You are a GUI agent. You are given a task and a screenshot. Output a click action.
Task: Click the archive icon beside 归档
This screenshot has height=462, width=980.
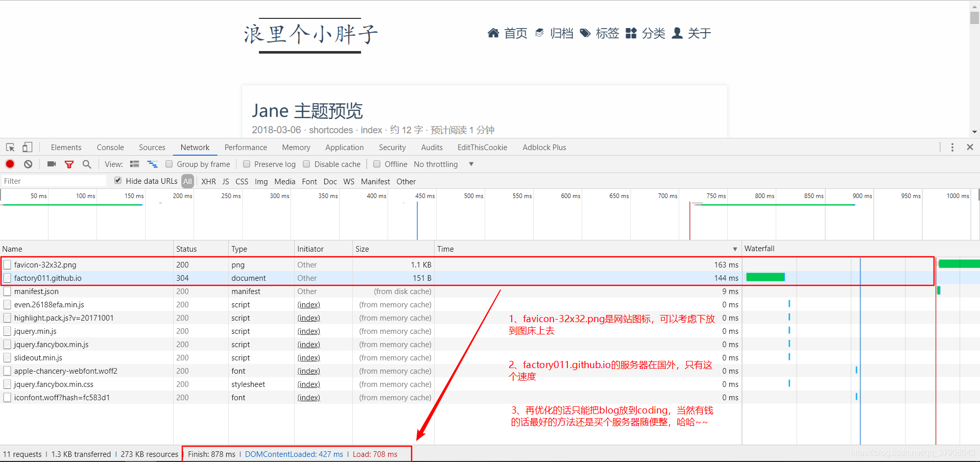(x=539, y=33)
